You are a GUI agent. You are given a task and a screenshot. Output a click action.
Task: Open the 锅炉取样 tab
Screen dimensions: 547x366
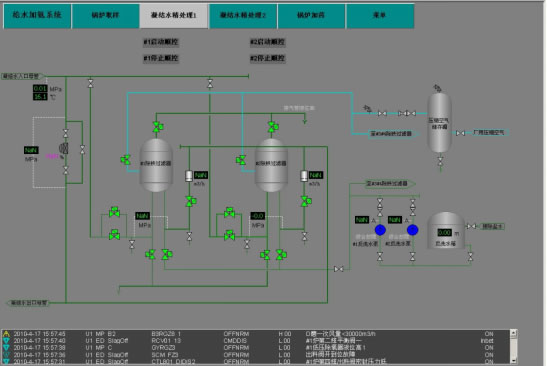105,15
